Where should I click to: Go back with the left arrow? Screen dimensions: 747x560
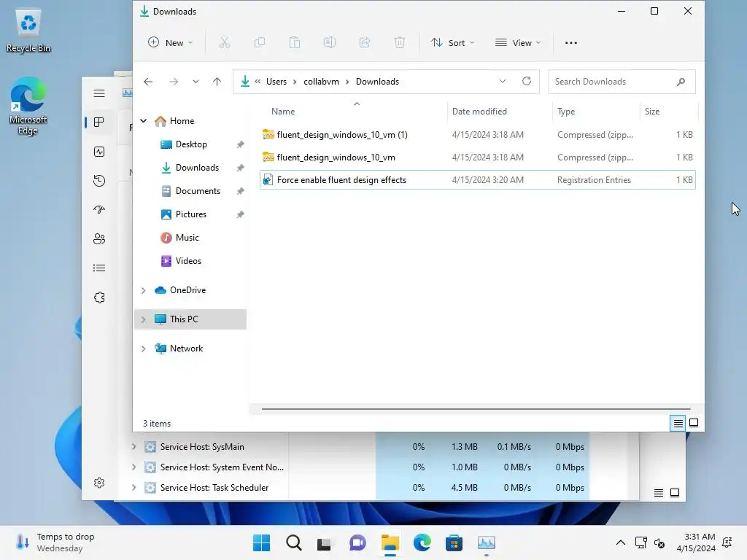(x=148, y=82)
